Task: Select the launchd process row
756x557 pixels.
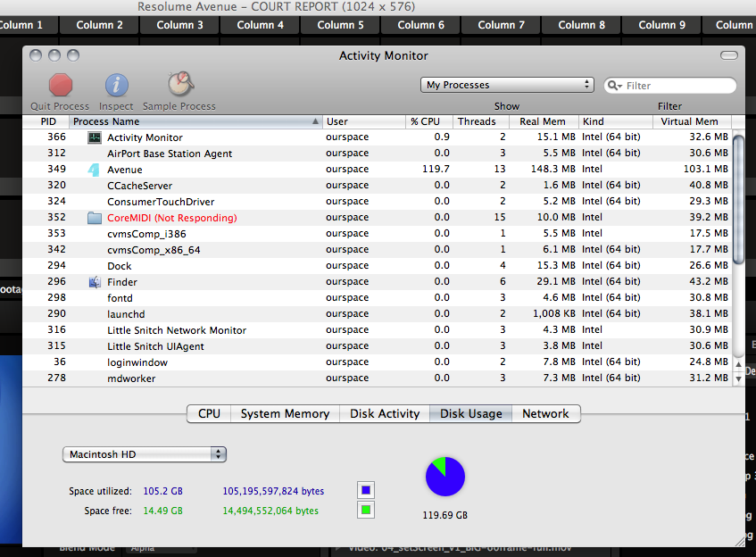Action: tap(377, 314)
